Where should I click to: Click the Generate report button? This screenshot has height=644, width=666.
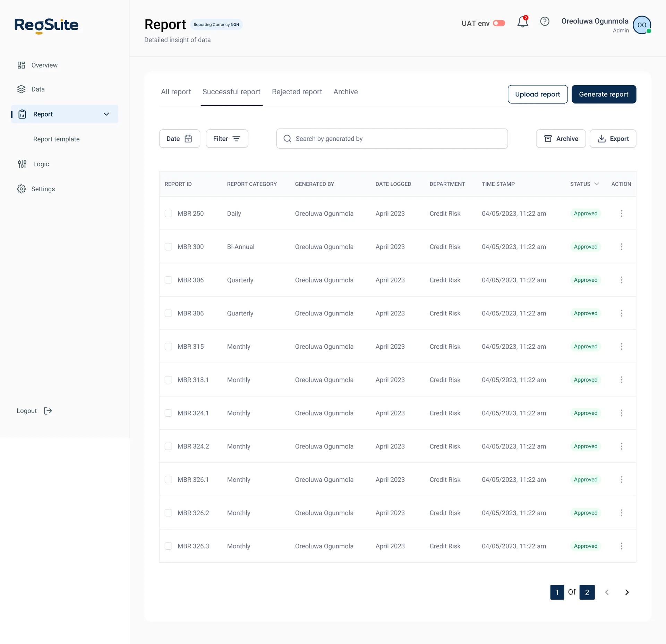point(603,94)
